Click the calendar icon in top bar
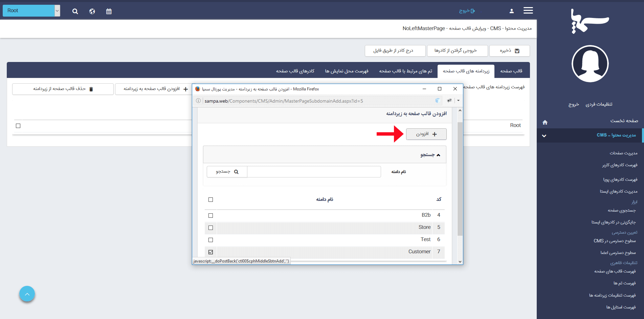This screenshot has height=319, width=644. 109,11
